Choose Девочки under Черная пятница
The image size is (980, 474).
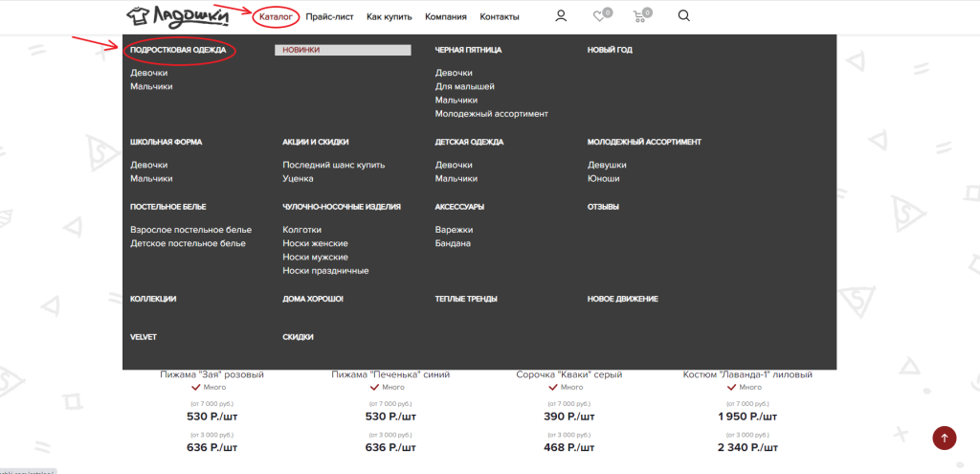tap(454, 73)
